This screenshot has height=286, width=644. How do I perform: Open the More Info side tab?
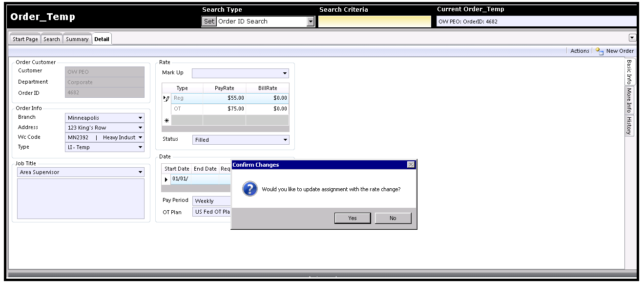(629, 100)
